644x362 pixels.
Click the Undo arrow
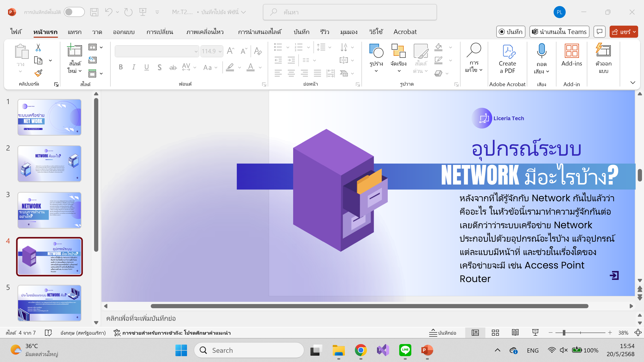pyautogui.click(x=109, y=12)
